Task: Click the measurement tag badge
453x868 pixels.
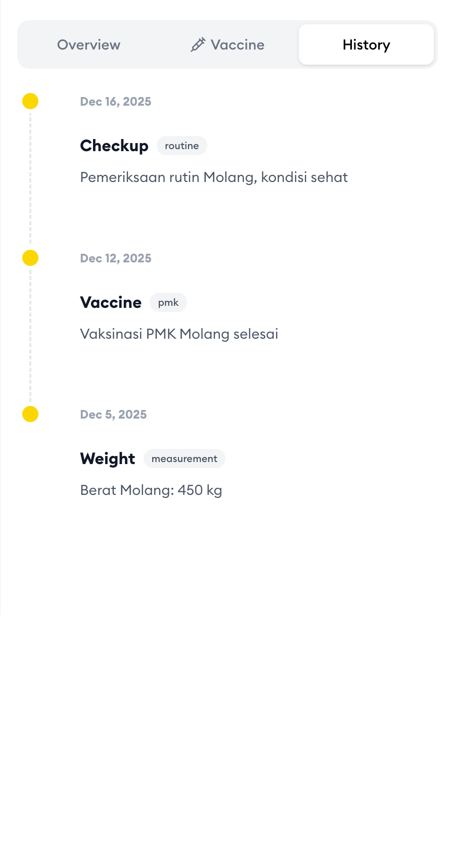Action: point(185,459)
